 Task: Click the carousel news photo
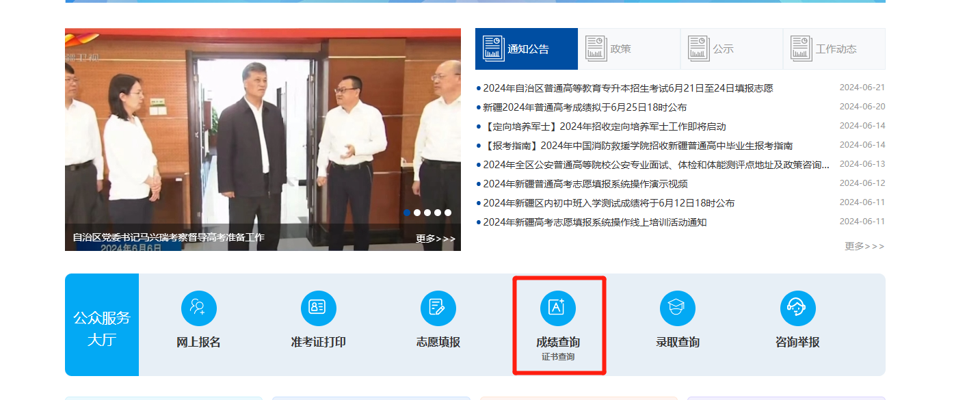[x=263, y=130]
